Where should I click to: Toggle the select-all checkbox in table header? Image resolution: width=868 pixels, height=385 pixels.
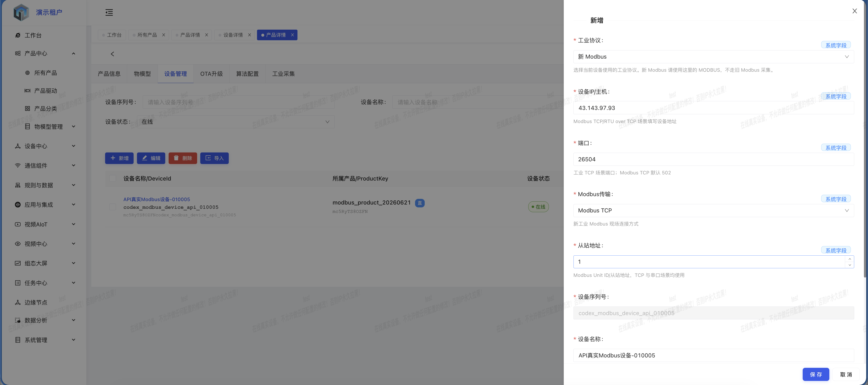[x=113, y=178]
